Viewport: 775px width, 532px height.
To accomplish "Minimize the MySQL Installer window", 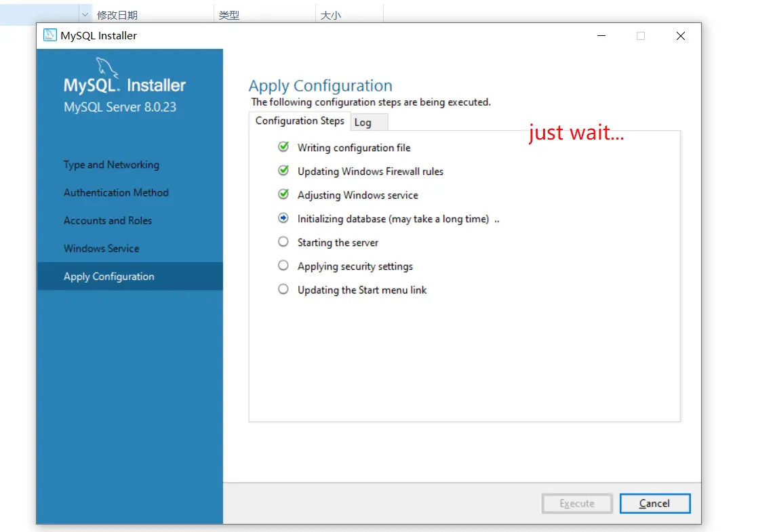I will 601,35.
